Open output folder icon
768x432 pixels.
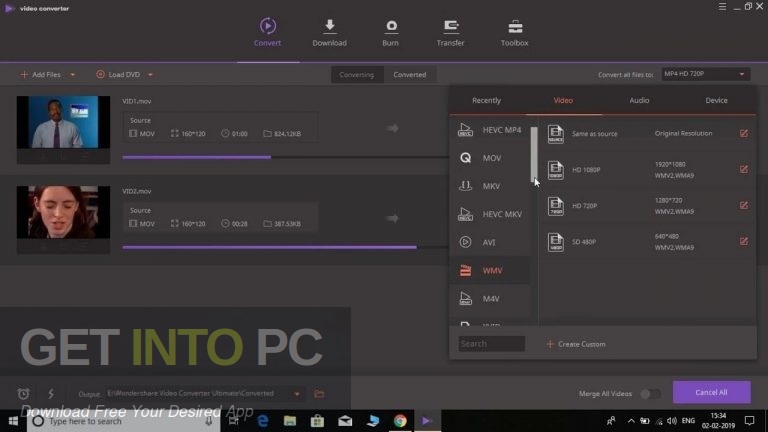pyautogui.click(x=319, y=394)
